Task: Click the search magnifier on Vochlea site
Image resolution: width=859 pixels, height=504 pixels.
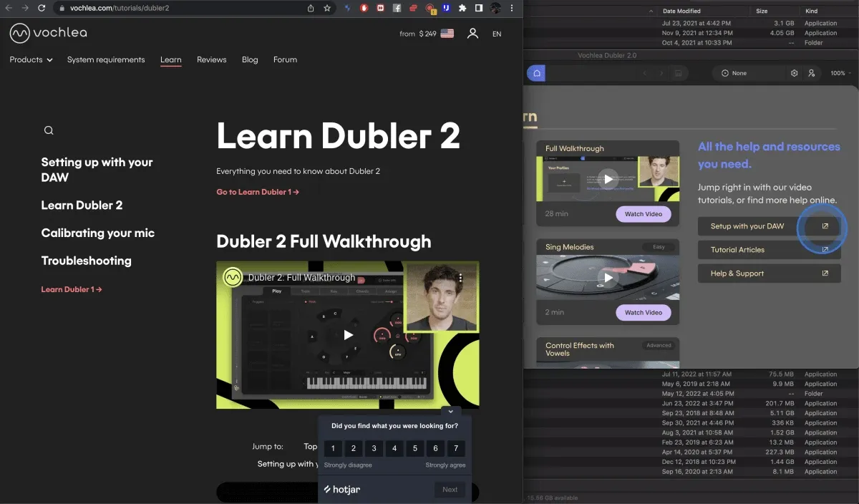Action: (x=49, y=130)
